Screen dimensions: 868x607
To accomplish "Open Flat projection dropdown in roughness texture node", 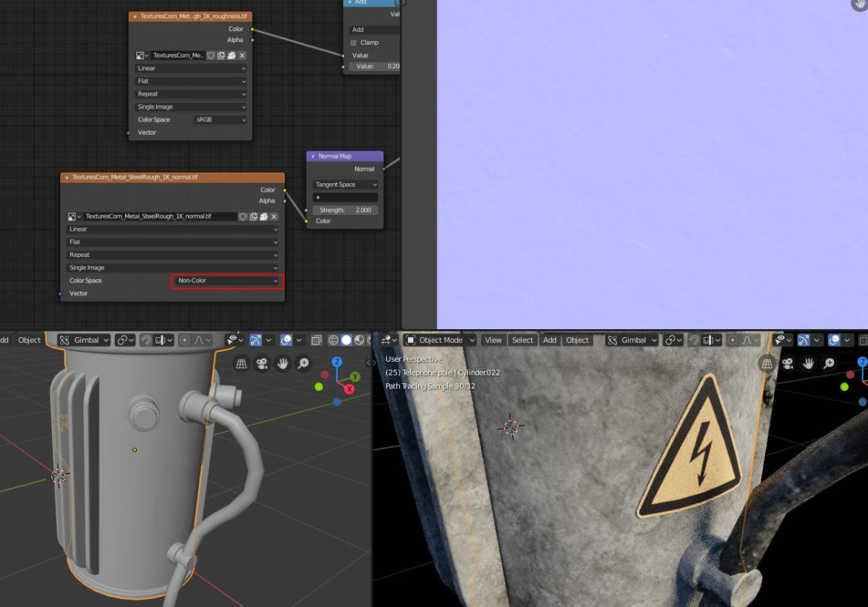I will point(192,81).
